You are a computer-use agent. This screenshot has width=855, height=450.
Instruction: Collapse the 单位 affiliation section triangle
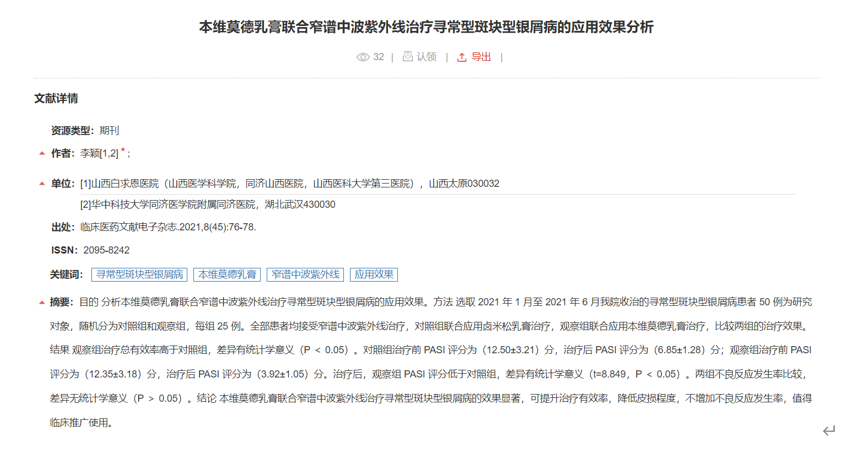coord(42,184)
